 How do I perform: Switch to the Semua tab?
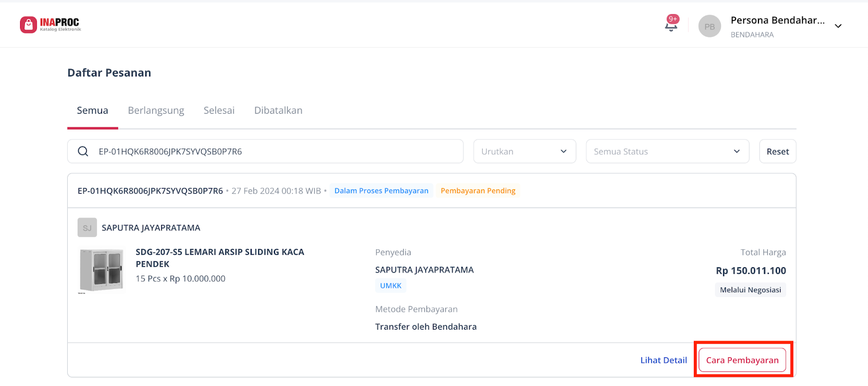(92, 111)
